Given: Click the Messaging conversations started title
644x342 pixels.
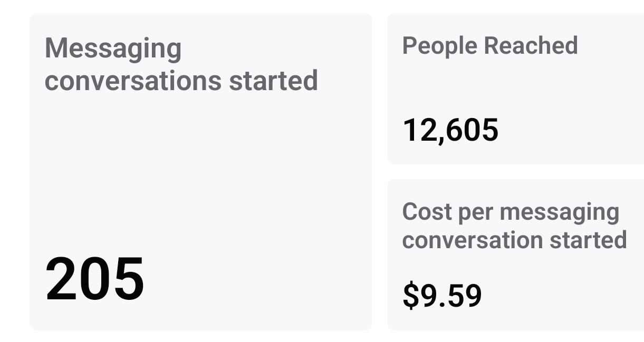Looking at the screenshot, I should 181,64.
